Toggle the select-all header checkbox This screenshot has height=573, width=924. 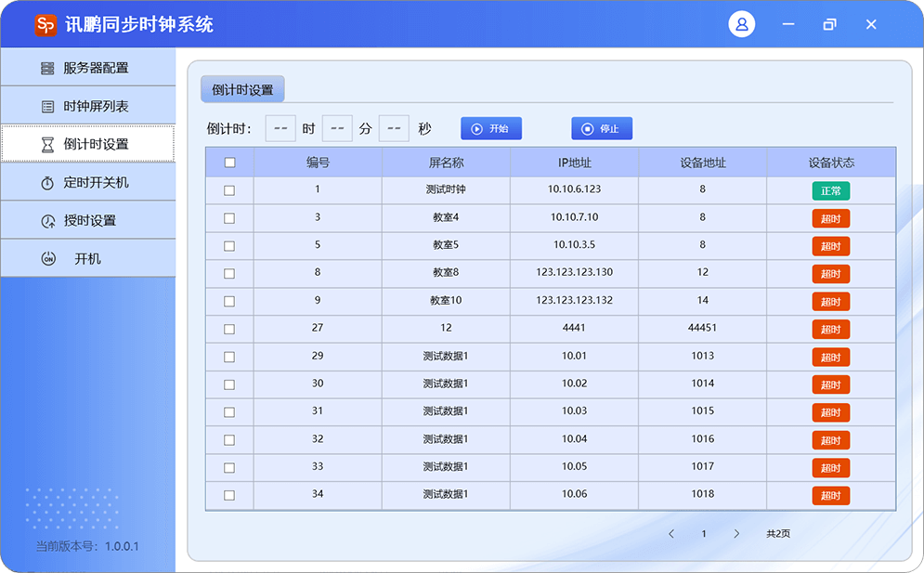click(229, 163)
